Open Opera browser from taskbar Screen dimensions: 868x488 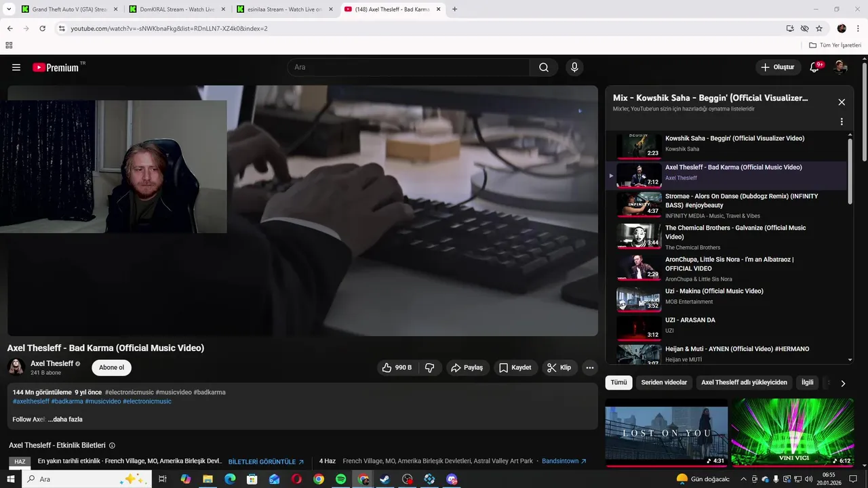click(x=296, y=479)
